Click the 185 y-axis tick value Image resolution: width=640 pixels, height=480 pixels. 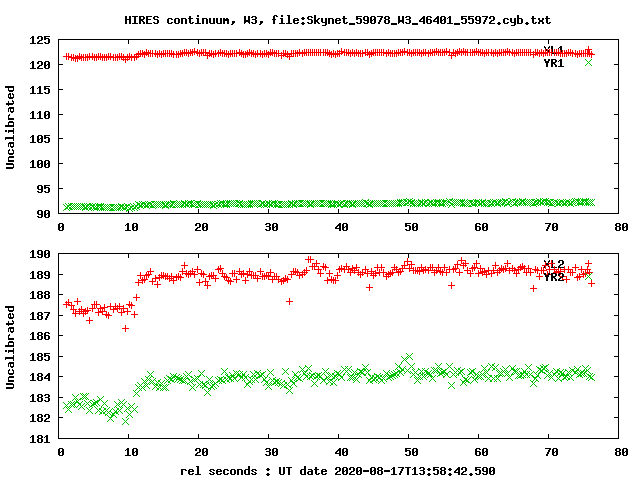pyautogui.click(x=40, y=357)
